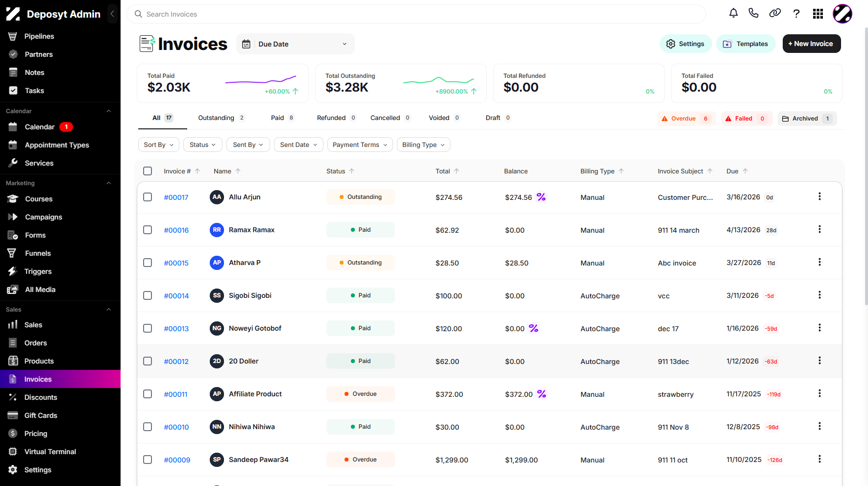Show the Voided invoices tab
868x486 pixels.
[x=444, y=118]
